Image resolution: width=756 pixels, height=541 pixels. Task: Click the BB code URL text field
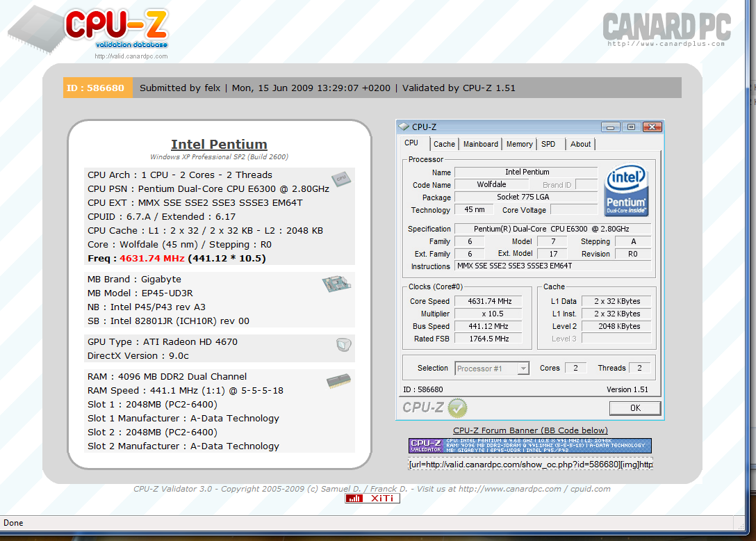tap(530, 465)
